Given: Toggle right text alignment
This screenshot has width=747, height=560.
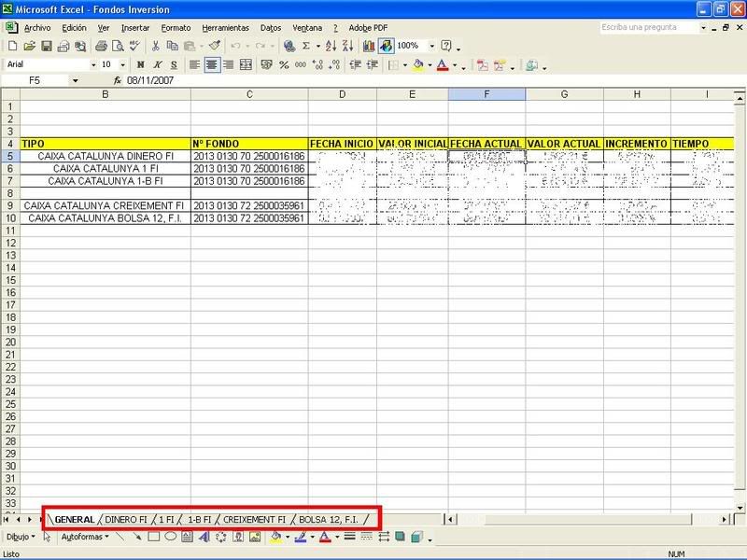Looking at the screenshot, I should (x=229, y=64).
